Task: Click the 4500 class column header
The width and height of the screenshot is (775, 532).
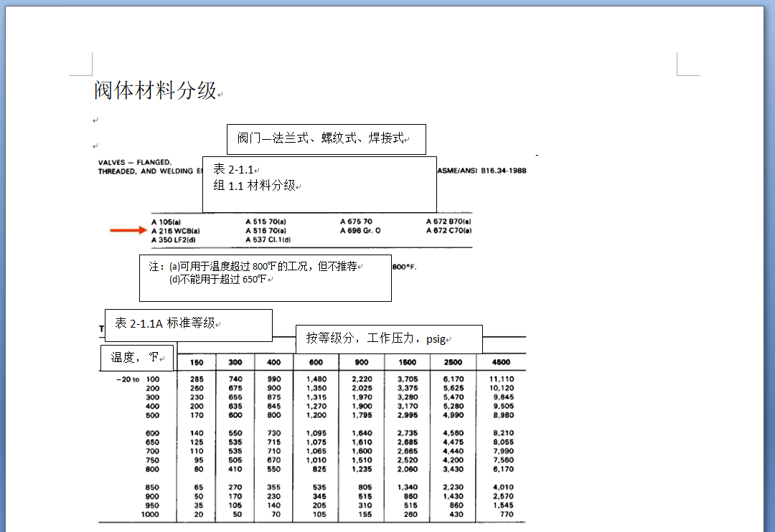Action: [501, 362]
